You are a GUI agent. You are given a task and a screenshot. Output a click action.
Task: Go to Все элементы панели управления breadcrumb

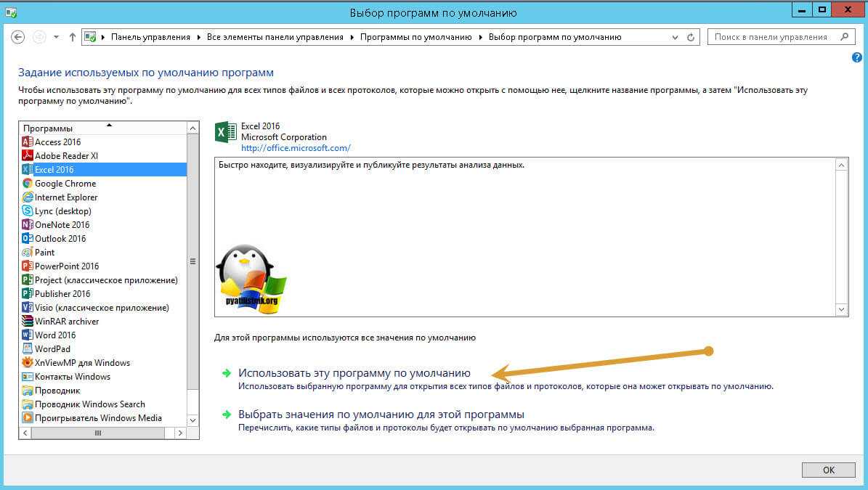(275, 37)
